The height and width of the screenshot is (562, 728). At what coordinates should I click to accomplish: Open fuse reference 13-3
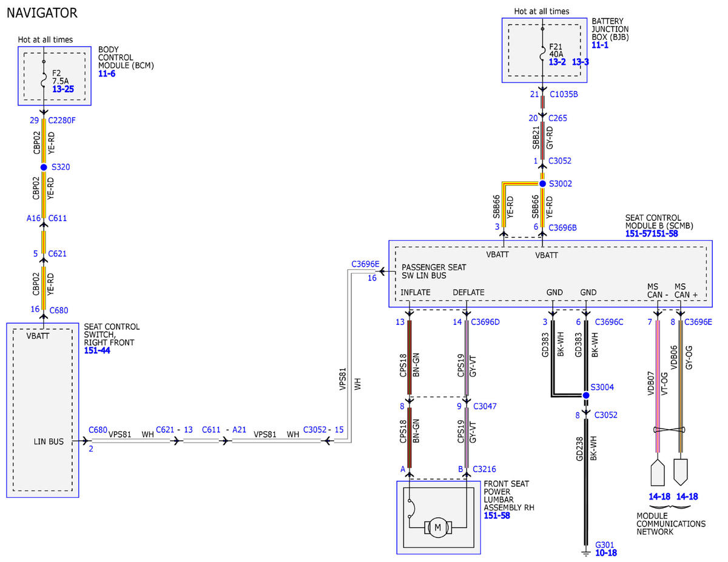580,62
